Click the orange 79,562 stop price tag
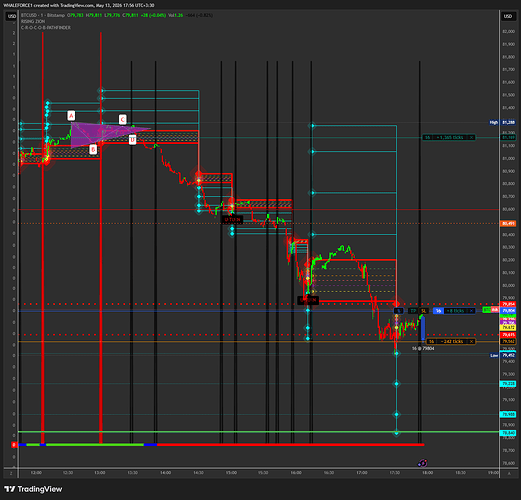The width and height of the screenshot is (521, 500). click(x=508, y=341)
